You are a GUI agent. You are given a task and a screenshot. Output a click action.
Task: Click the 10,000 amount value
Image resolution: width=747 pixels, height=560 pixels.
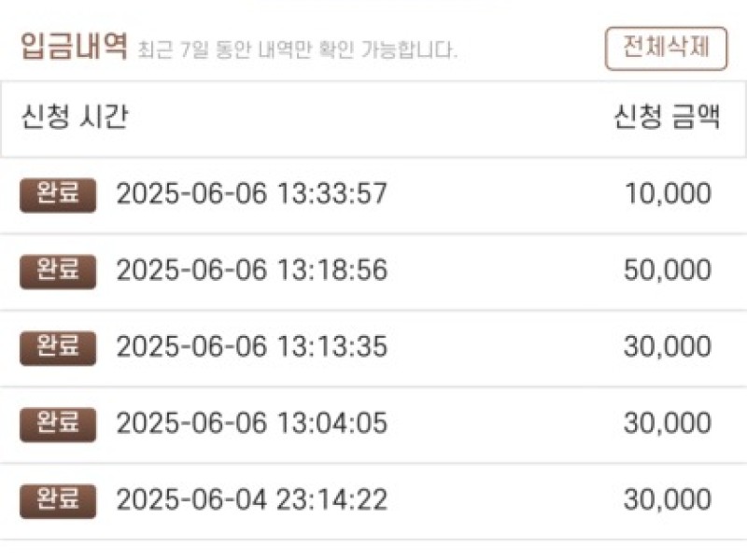click(x=668, y=194)
